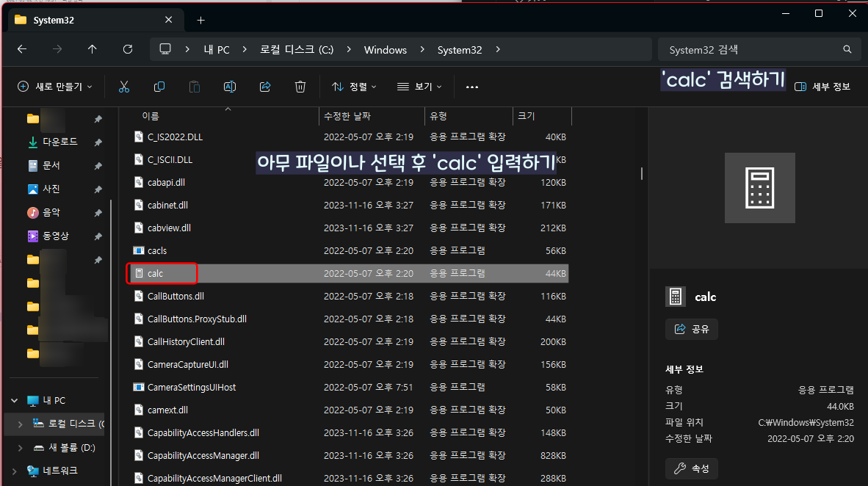This screenshot has width=868, height=486.
Task: Click the monitor icon in address bar
Action: coord(165,49)
